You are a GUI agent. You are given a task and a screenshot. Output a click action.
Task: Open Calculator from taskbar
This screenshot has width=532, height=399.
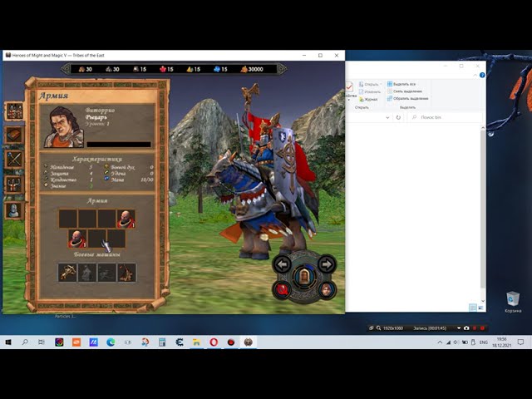[162, 342]
